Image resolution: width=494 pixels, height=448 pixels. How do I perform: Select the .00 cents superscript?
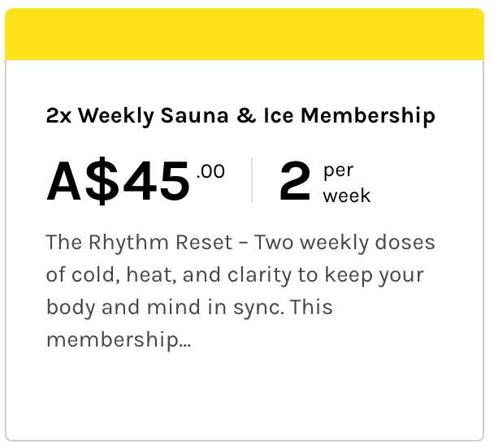coord(210,171)
